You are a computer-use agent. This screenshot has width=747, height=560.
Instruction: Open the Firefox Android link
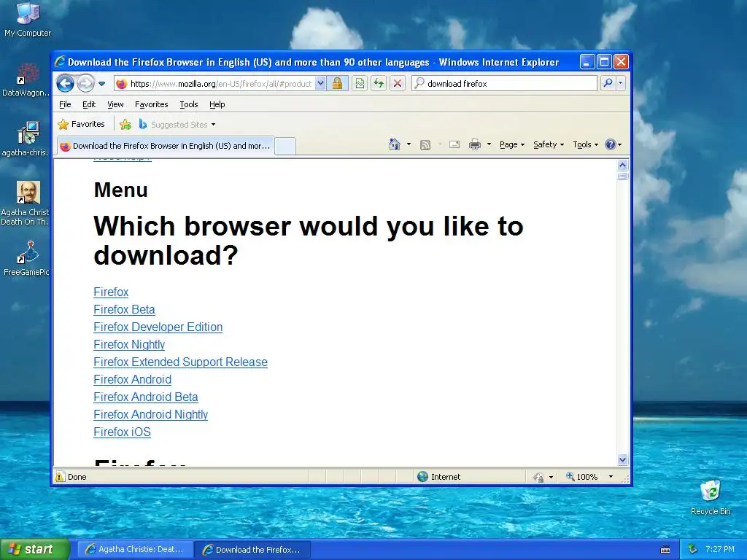[x=133, y=379]
